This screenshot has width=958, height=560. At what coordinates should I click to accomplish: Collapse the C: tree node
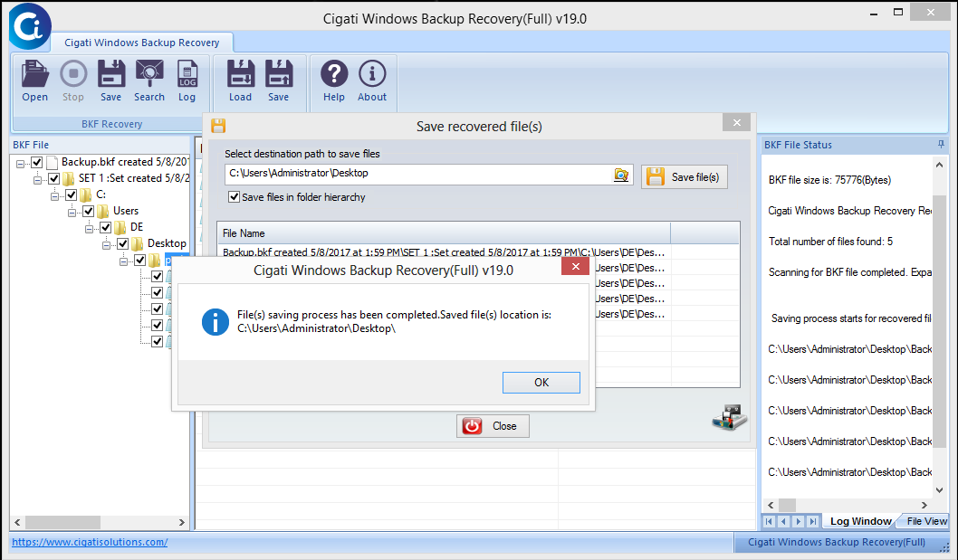[54, 196]
